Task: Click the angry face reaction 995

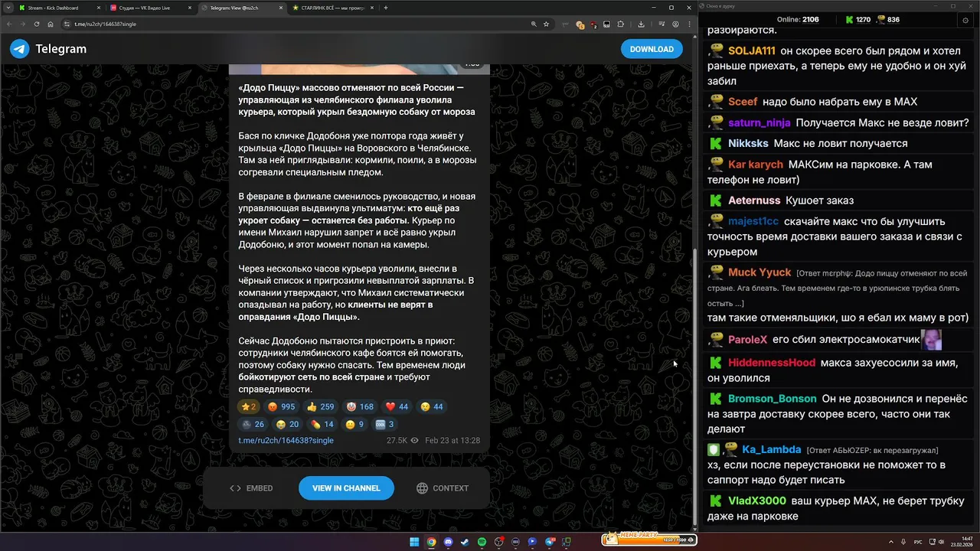Action: 282,407
